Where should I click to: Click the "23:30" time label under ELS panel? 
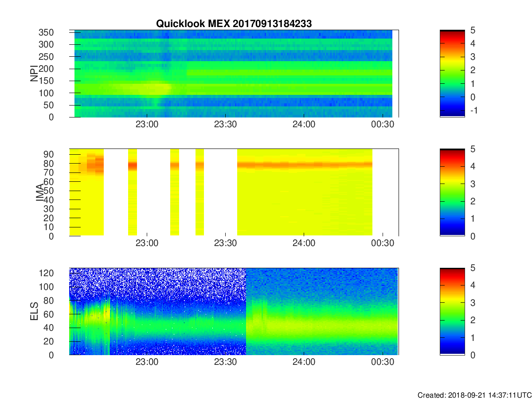pyautogui.click(x=225, y=362)
